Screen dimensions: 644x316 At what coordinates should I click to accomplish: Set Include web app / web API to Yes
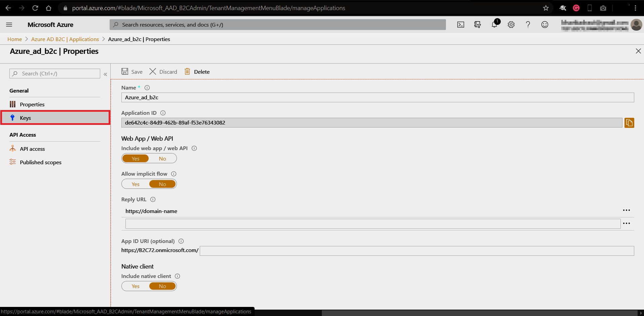[x=136, y=159]
